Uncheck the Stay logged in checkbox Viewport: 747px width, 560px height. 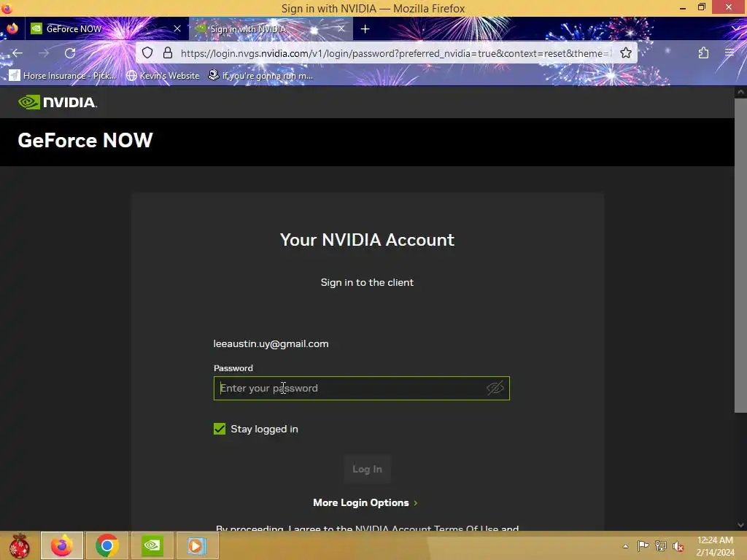click(220, 429)
